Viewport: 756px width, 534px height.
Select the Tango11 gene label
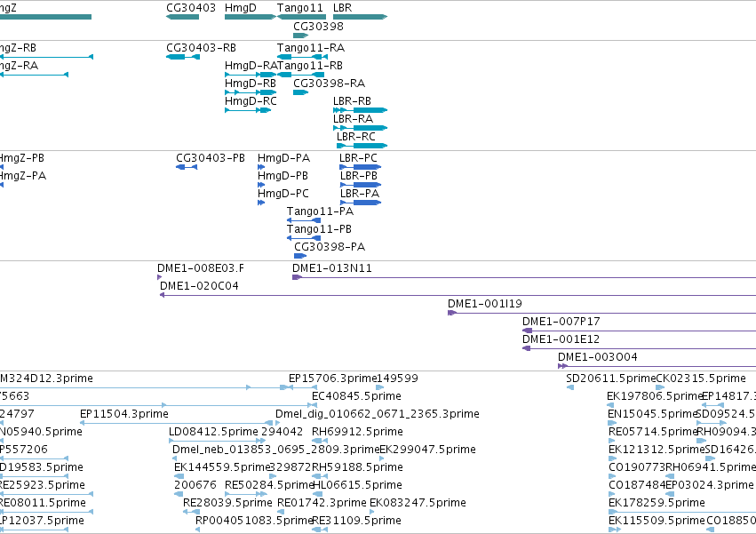click(x=300, y=8)
